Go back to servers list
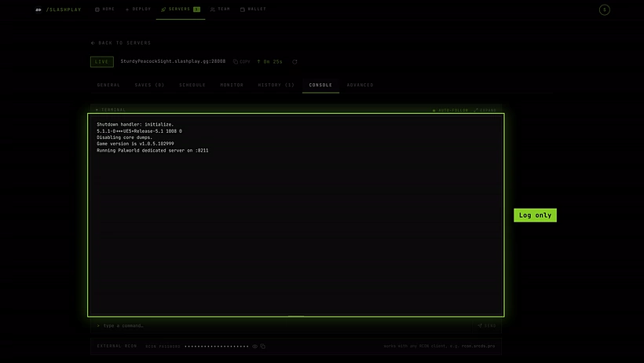 (x=121, y=42)
